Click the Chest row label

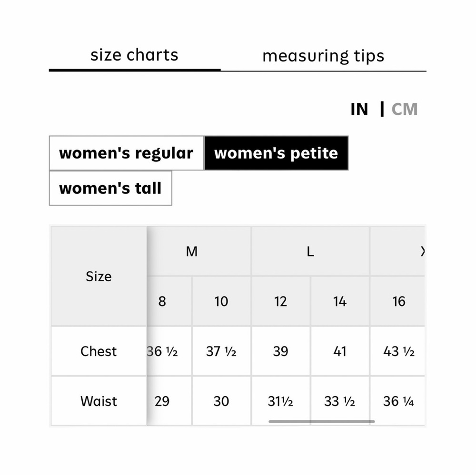pyautogui.click(x=99, y=351)
